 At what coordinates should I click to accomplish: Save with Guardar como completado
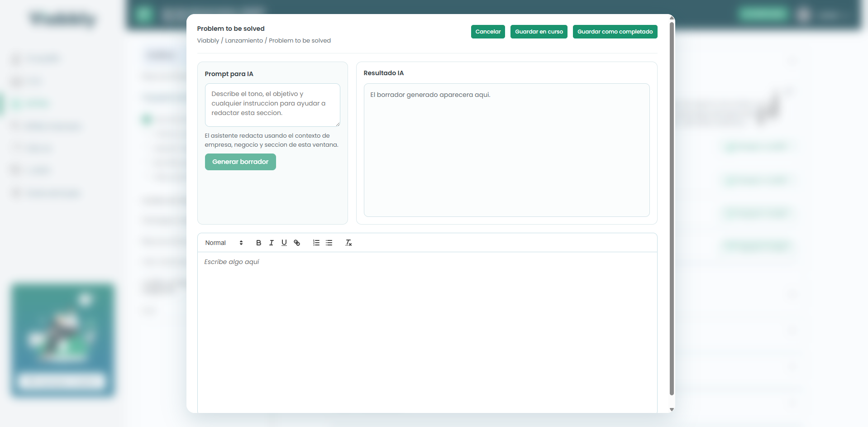pos(615,32)
